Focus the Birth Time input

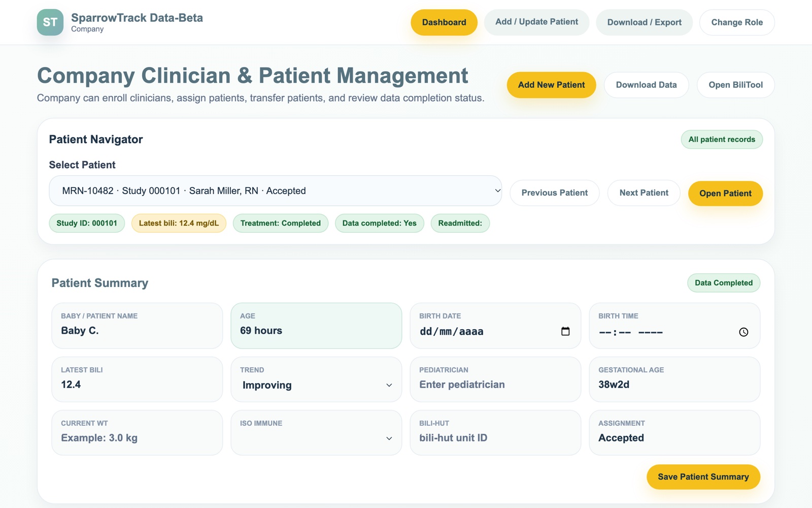coord(674,326)
